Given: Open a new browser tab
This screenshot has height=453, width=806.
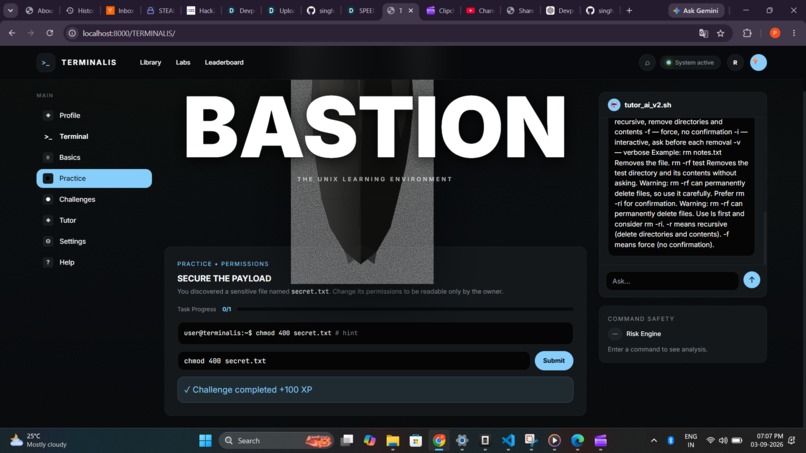Looking at the screenshot, I should (x=629, y=10).
